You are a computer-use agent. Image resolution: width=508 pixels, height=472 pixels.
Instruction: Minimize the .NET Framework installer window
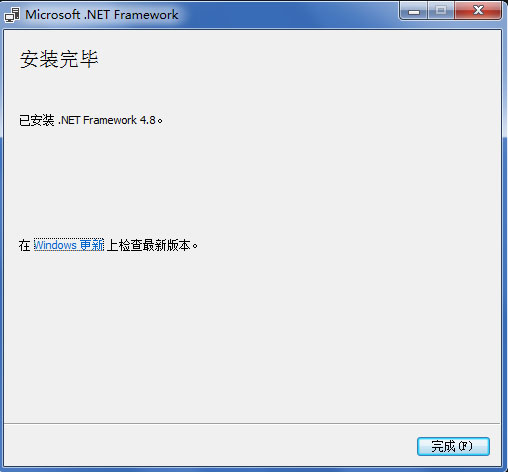pyautogui.click(x=414, y=11)
